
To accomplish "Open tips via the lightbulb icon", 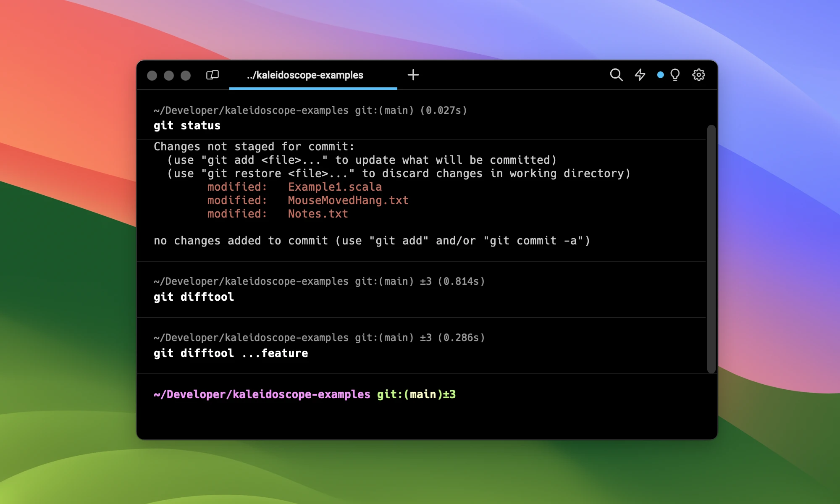I will (x=675, y=75).
